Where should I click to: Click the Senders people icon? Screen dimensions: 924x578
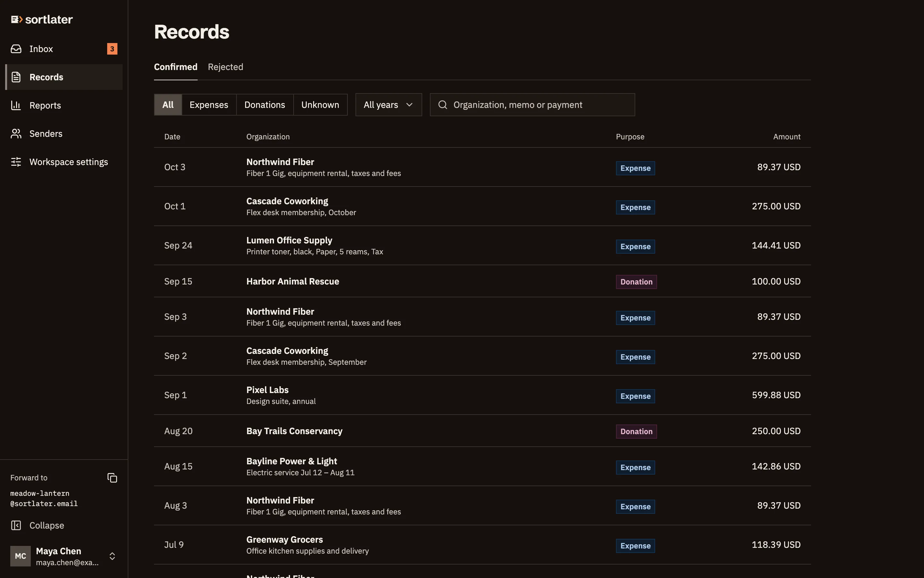click(16, 134)
